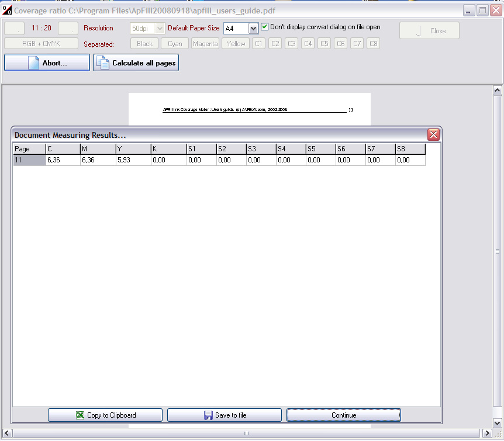Toggle the Cyan separation button
Image resolution: width=504 pixels, height=441 pixels.
(175, 44)
